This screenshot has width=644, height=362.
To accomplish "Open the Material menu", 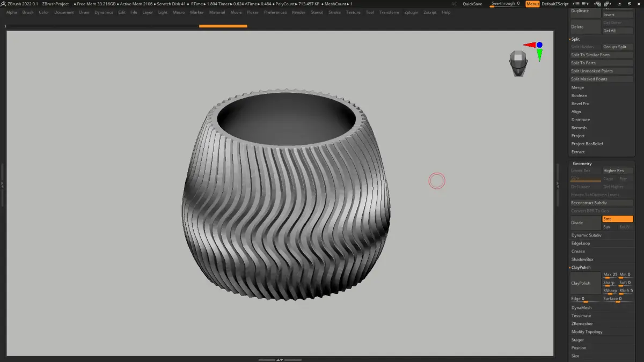I will pos(217,12).
